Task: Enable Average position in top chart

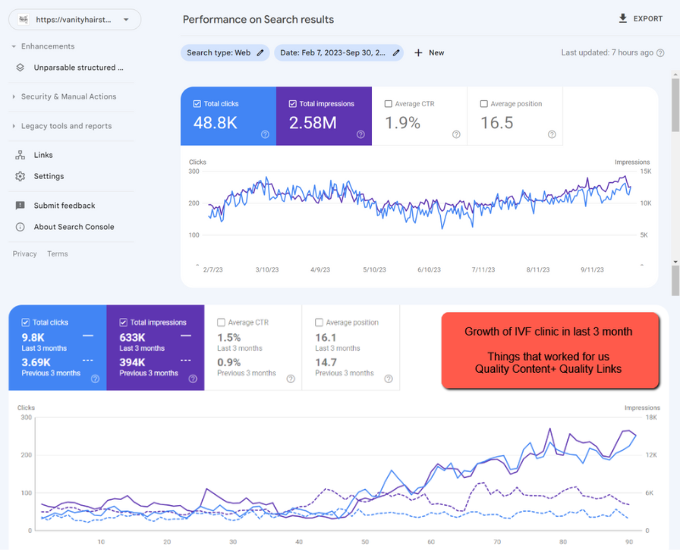Action: 484,104
